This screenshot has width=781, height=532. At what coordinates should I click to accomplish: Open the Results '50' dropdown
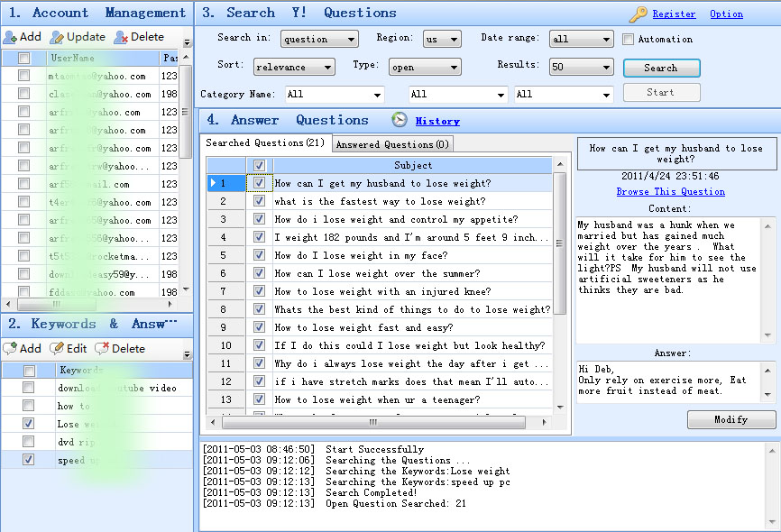(582, 67)
